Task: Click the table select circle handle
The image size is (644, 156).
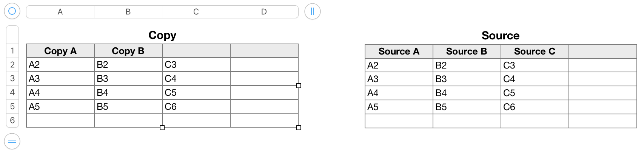Action: [12, 11]
